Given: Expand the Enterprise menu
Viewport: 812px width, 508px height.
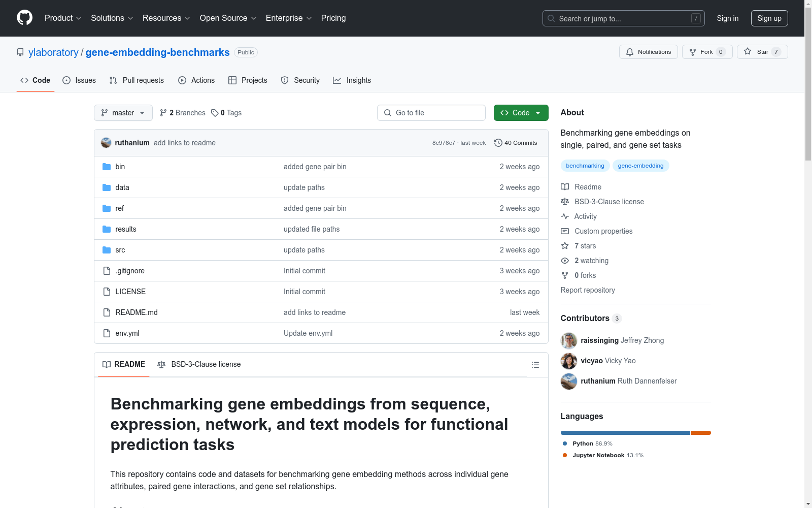Looking at the screenshot, I should (x=289, y=18).
